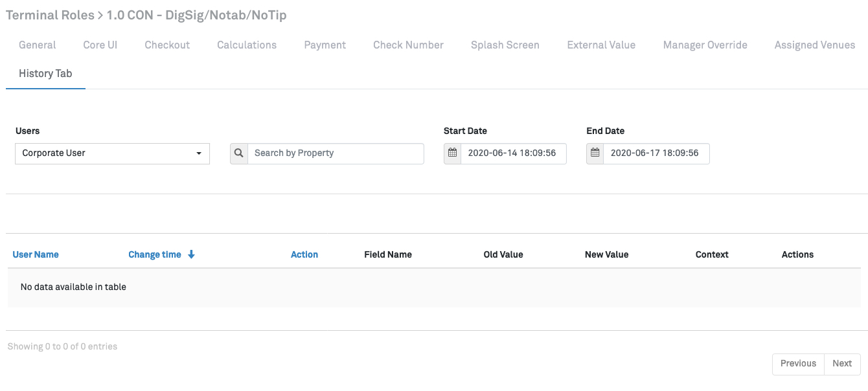Open the Payment tab
Image resolution: width=868 pixels, height=391 pixels.
click(325, 45)
